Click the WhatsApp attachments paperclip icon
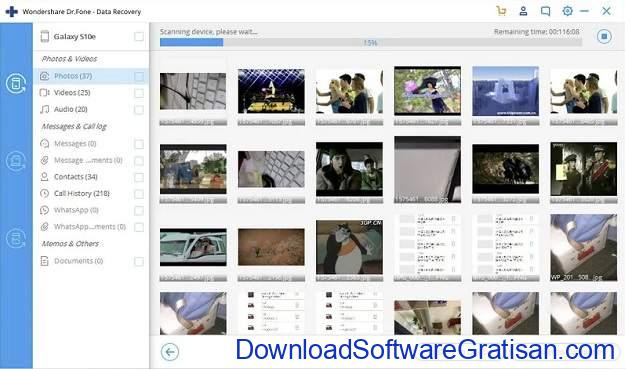 [x=45, y=227]
